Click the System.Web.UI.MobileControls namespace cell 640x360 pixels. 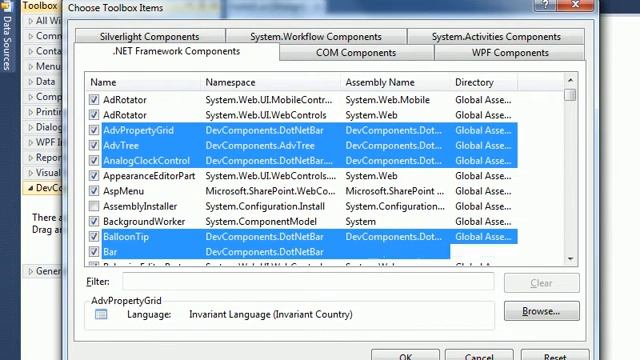[x=269, y=100]
